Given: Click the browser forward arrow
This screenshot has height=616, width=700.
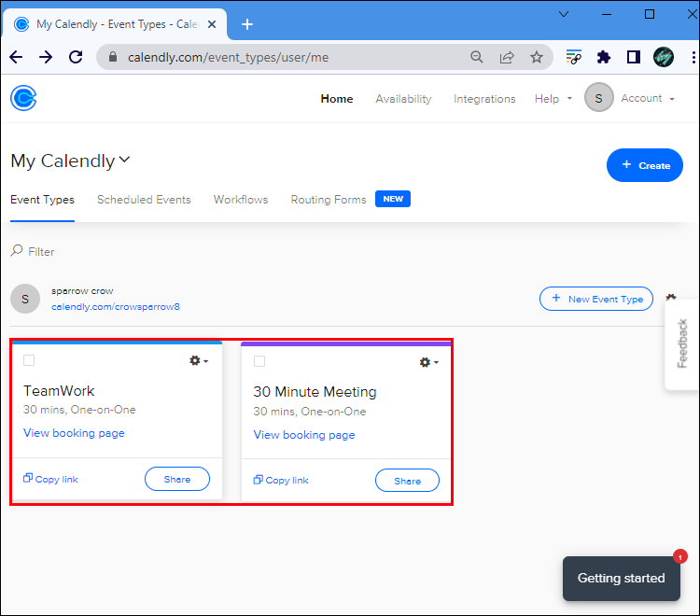Looking at the screenshot, I should pos(46,57).
